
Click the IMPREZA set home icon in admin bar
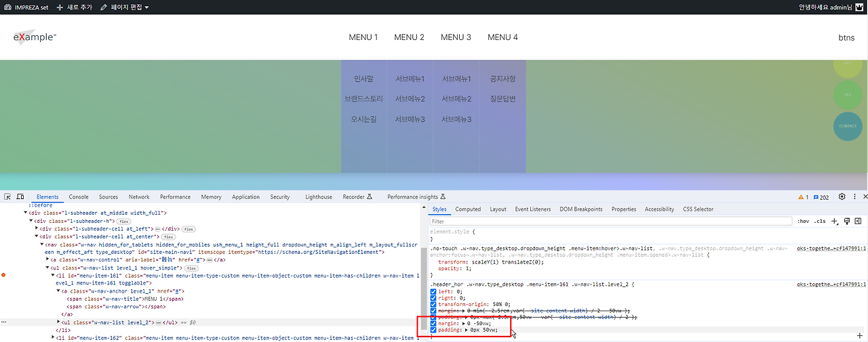click(7, 7)
